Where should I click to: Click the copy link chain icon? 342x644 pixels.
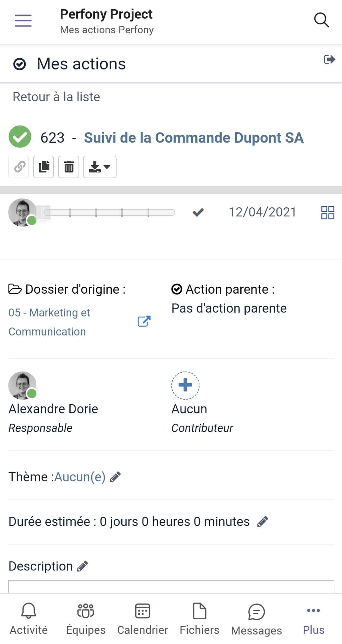[x=19, y=167]
